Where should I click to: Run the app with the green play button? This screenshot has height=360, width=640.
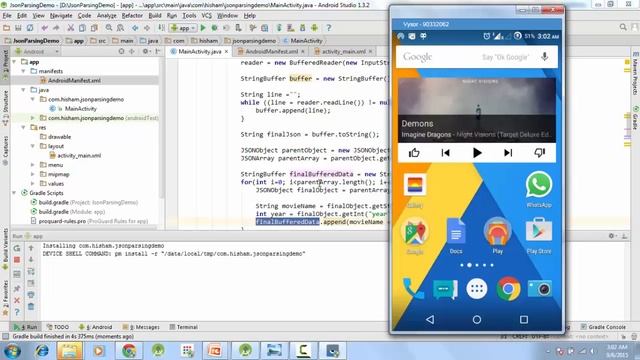(x=203, y=28)
